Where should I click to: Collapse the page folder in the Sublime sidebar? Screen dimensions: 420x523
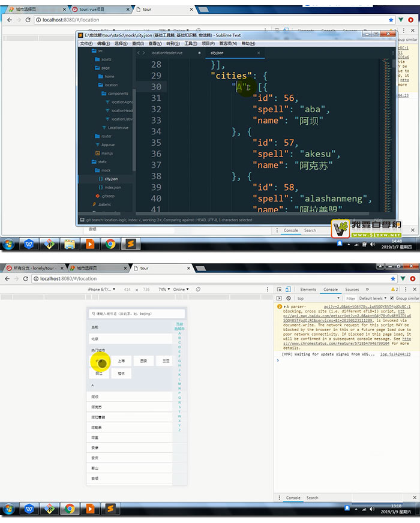[x=102, y=68]
